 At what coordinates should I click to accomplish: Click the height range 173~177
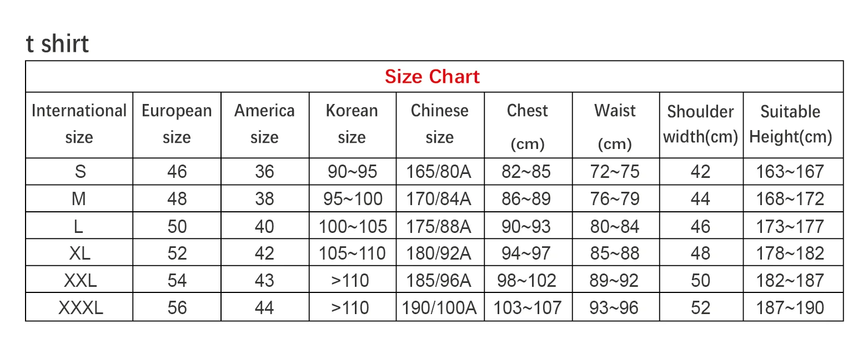tap(790, 226)
